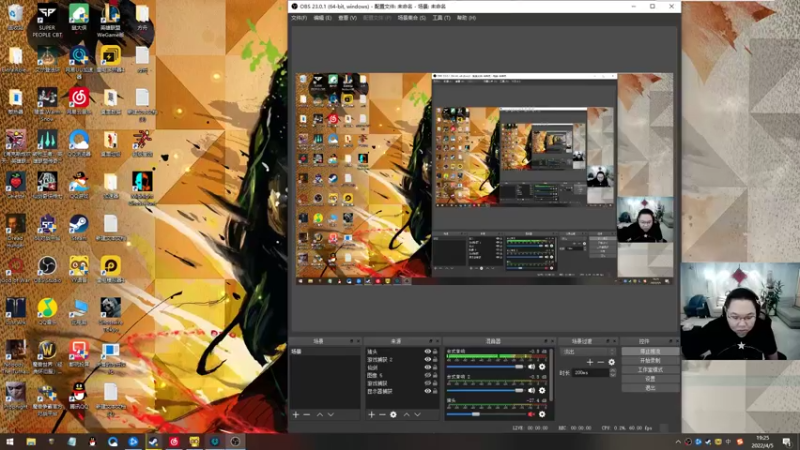Float the mixer panel using its dock icon
The image size is (800, 450).
click(x=545, y=341)
